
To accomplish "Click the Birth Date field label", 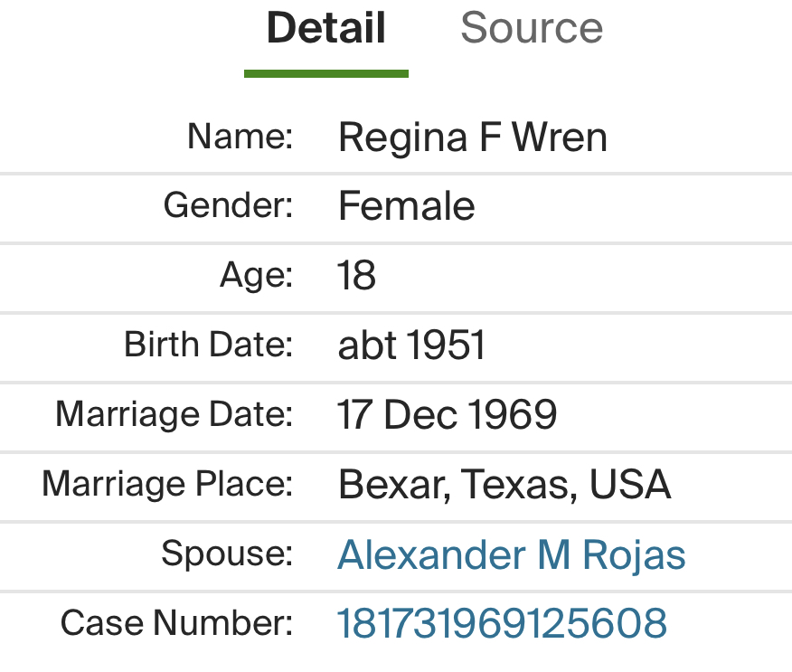I will pos(208,345).
